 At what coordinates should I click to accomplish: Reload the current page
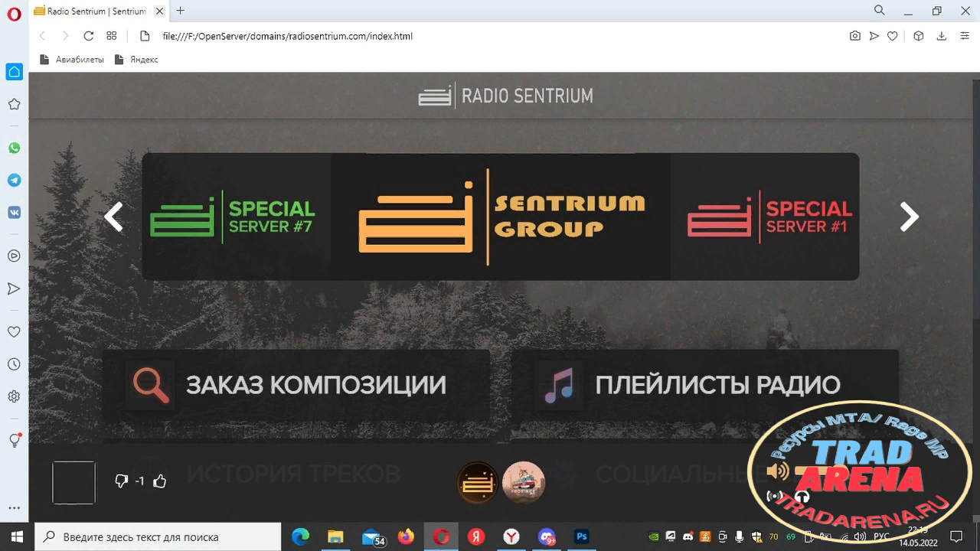(88, 36)
